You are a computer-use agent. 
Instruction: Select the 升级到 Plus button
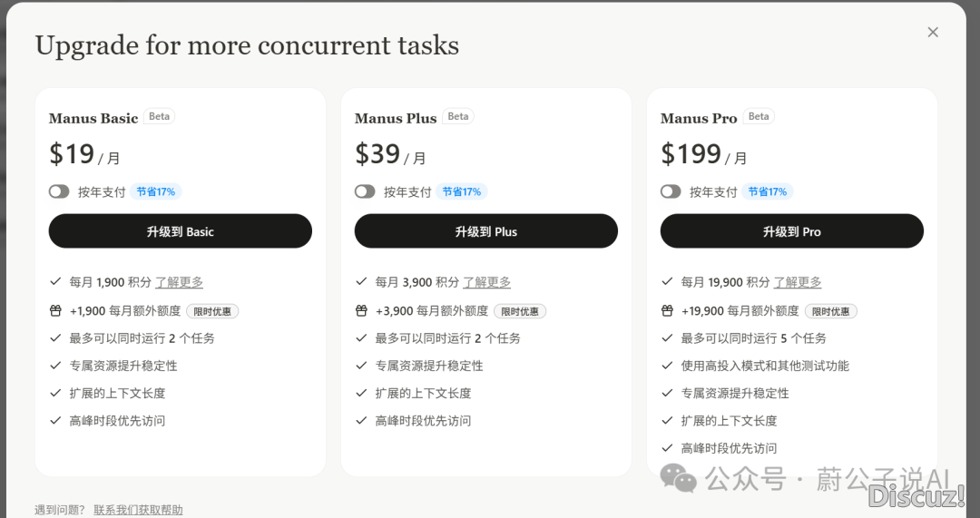click(485, 231)
